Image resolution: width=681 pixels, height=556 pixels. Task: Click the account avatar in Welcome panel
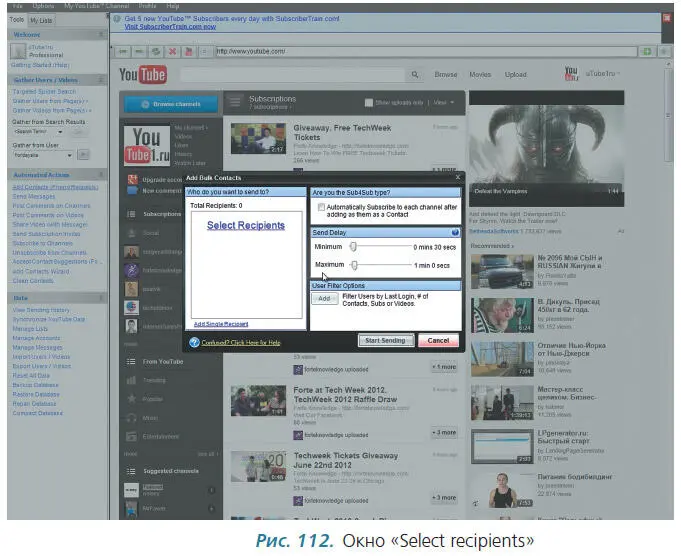(x=18, y=51)
